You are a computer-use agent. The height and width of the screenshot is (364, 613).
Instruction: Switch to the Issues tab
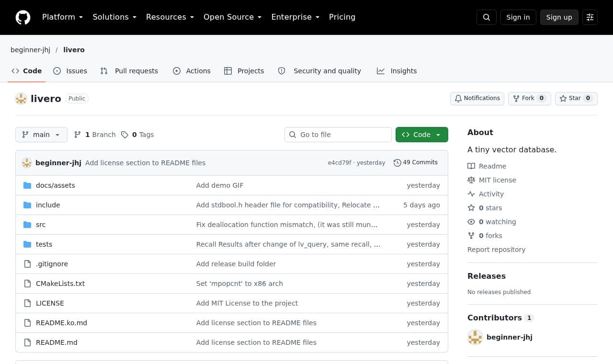[70, 71]
